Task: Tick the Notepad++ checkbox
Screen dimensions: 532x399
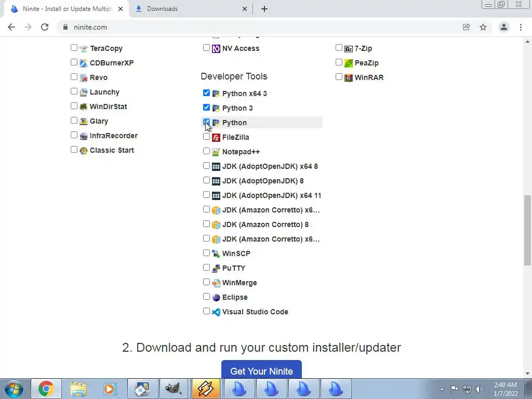Action: tap(206, 151)
